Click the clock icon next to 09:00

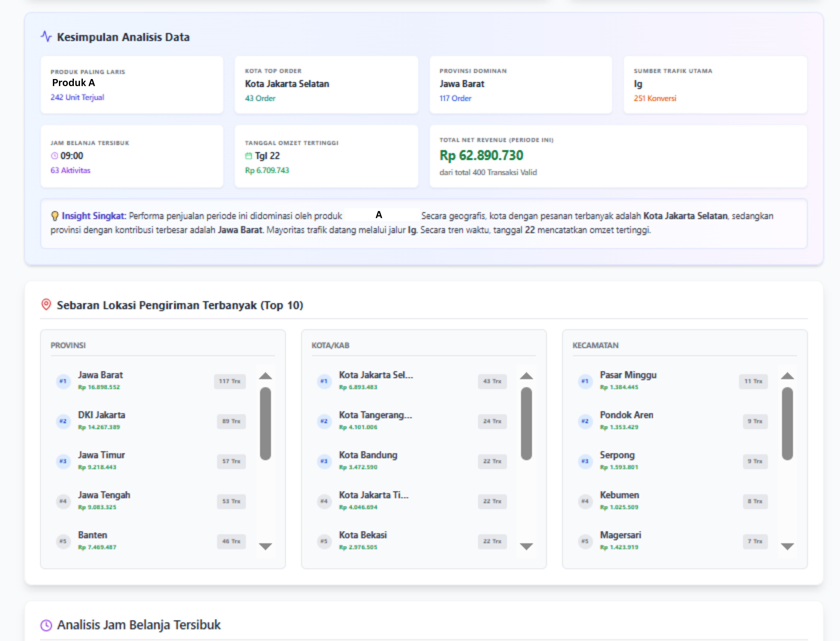pos(54,156)
